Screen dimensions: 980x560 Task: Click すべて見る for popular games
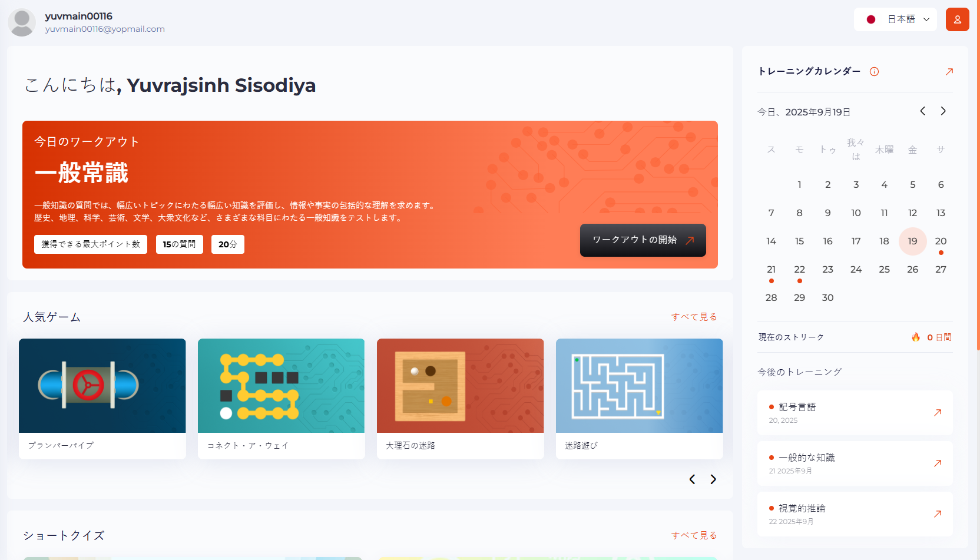click(x=694, y=317)
